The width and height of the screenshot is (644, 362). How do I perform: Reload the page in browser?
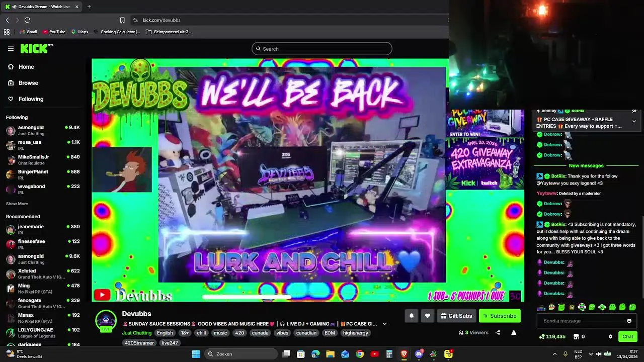pos(27,20)
